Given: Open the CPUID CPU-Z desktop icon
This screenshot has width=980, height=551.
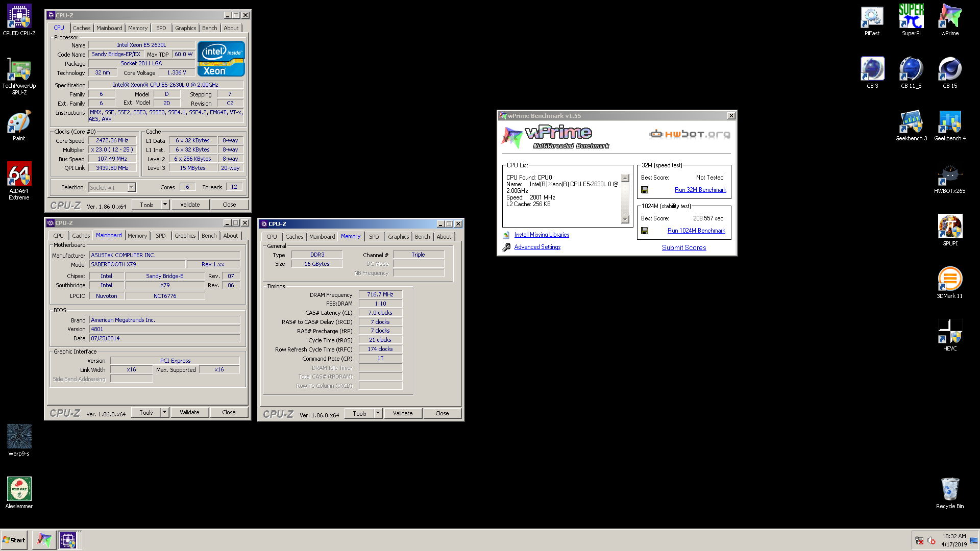Looking at the screenshot, I should click(x=19, y=20).
